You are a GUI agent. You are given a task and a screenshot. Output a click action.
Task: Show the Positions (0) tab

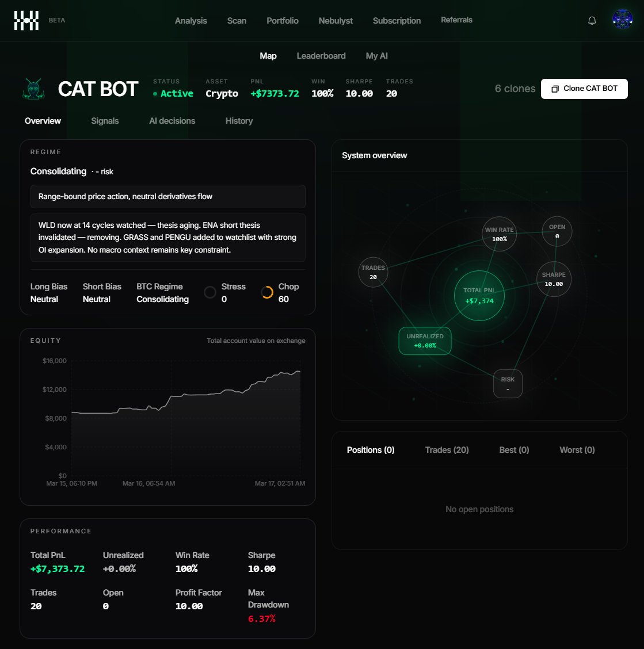371,450
